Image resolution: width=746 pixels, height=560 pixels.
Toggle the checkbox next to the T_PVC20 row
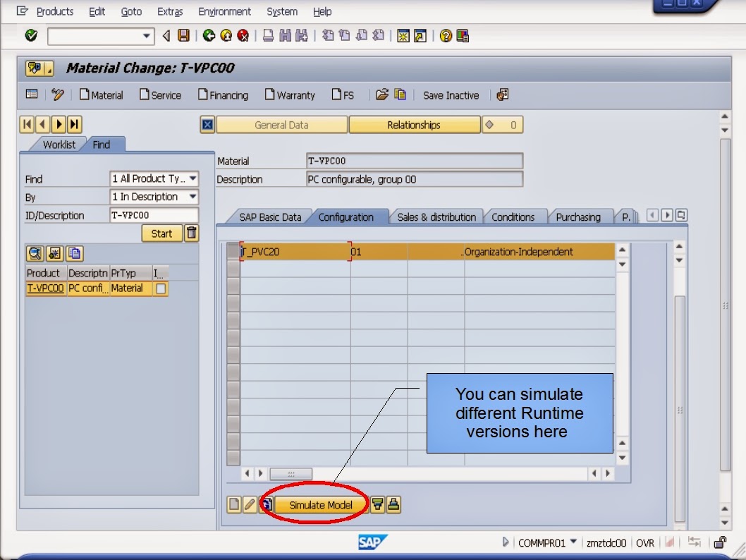[x=234, y=252]
